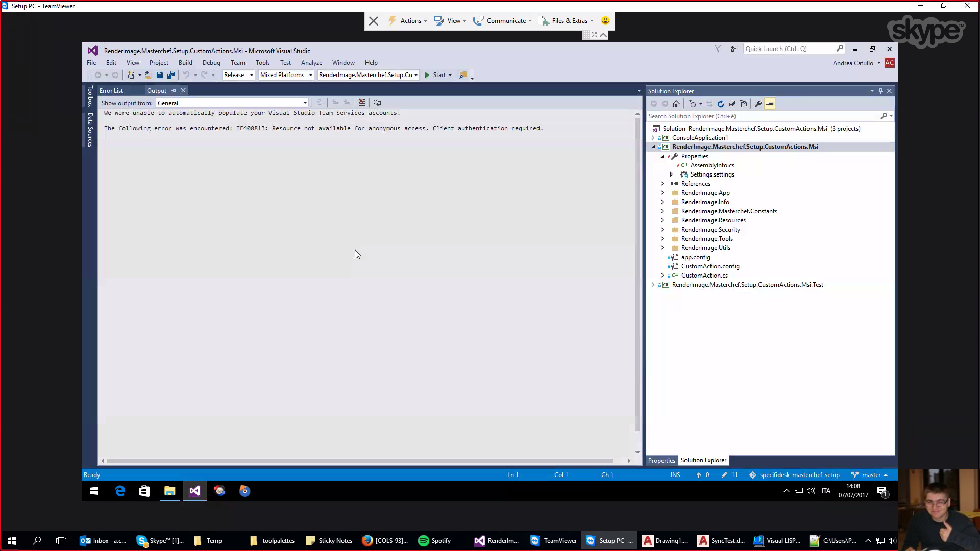Open Spotify from the taskbar
The height and width of the screenshot is (551, 980).
(x=435, y=541)
